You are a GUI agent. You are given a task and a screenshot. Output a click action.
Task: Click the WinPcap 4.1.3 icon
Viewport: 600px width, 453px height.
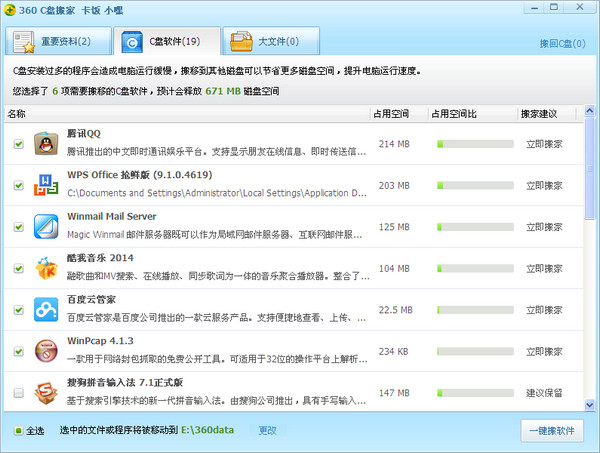pyautogui.click(x=45, y=351)
